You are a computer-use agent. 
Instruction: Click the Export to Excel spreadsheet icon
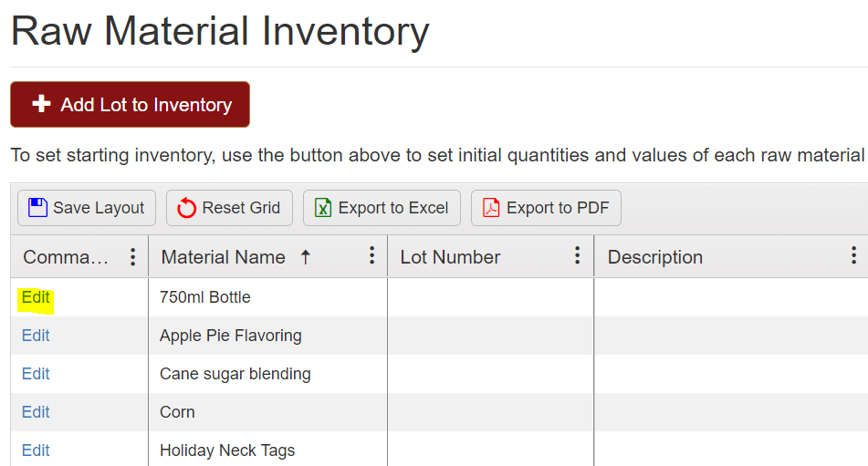point(323,208)
